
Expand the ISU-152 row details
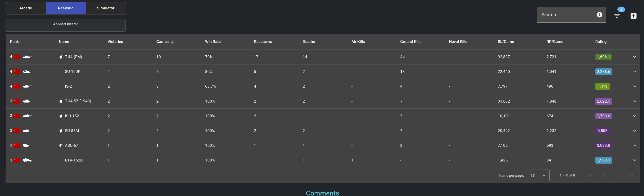(635, 116)
